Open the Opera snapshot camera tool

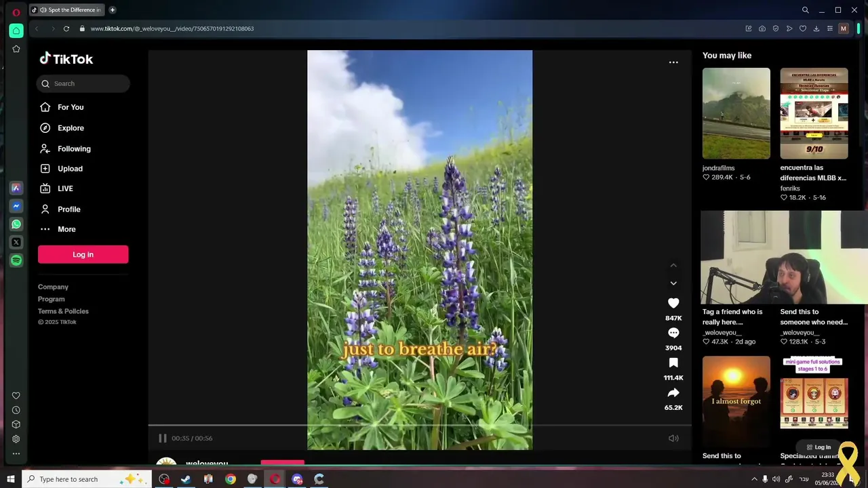point(762,28)
